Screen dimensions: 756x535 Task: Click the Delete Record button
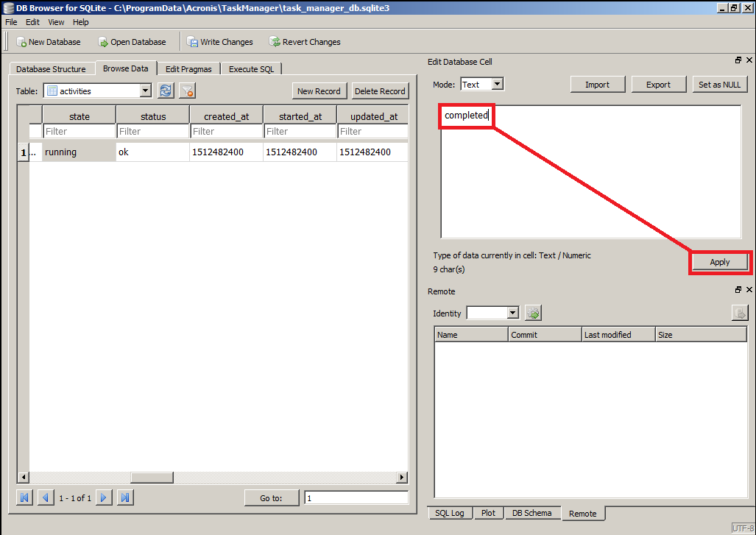click(380, 91)
